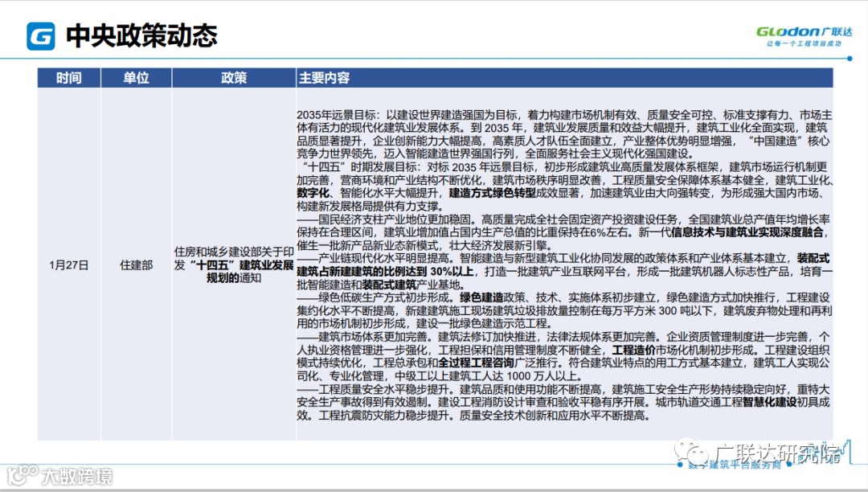This screenshot has width=868, height=492.
Task: Click the bold text 智慧化建设
Action: coord(769,402)
